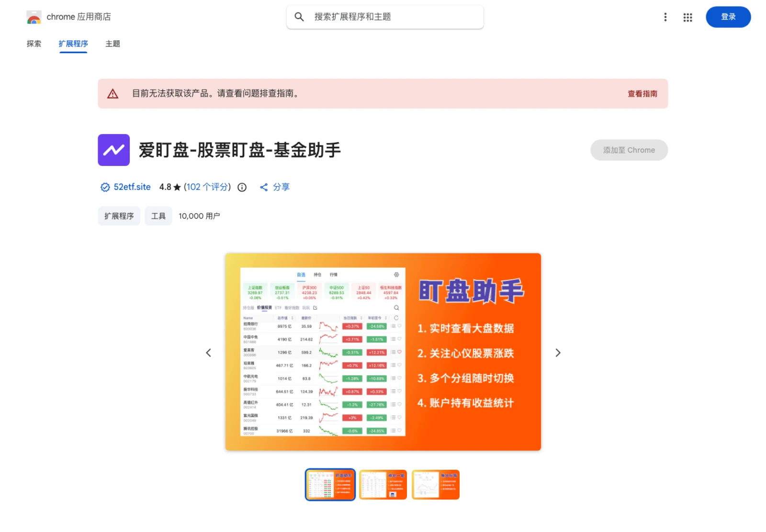Click the 添加至 Chrome button
The image size is (766, 532).
pyautogui.click(x=629, y=150)
